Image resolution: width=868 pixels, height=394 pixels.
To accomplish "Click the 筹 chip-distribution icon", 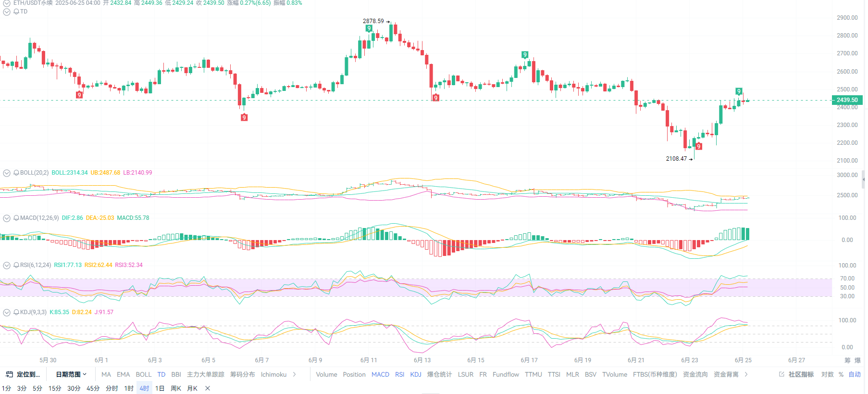I will (847, 360).
